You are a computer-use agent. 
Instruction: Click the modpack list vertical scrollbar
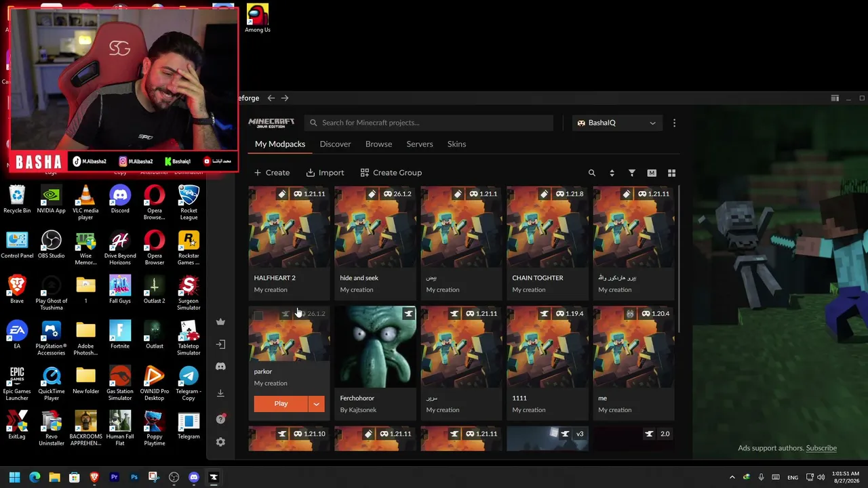(679, 258)
